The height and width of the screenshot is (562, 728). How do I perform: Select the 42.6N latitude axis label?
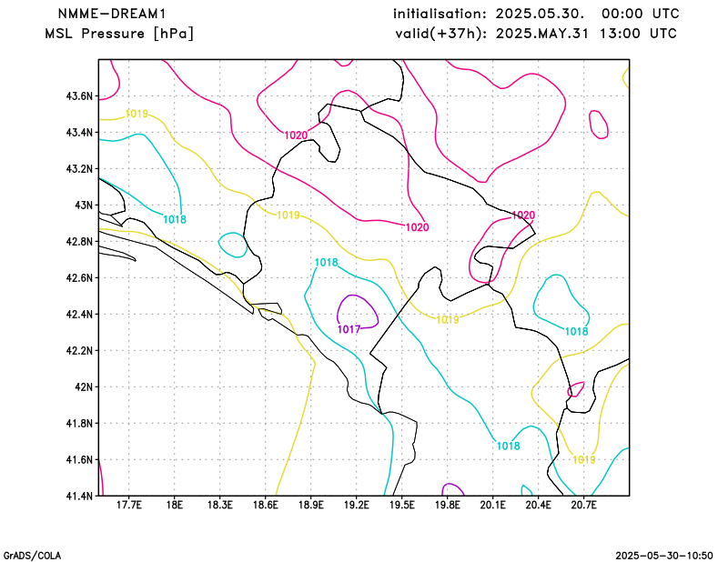[x=79, y=278]
